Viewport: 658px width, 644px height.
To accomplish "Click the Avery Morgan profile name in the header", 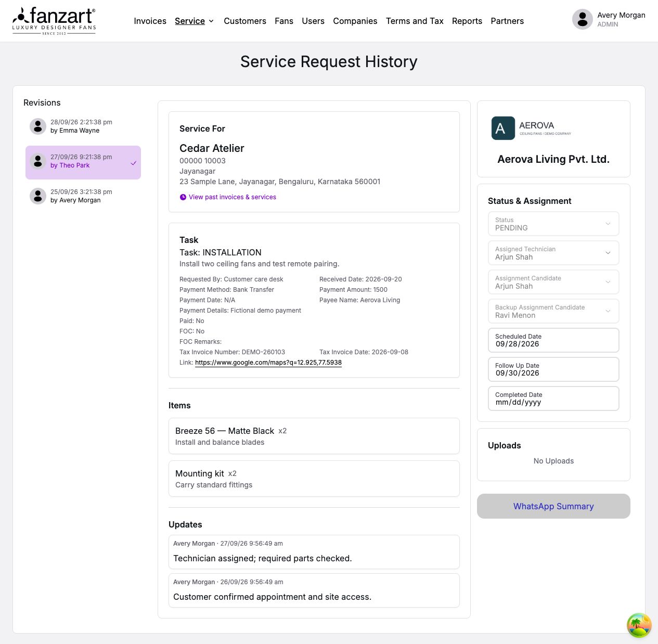I will tap(621, 15).
